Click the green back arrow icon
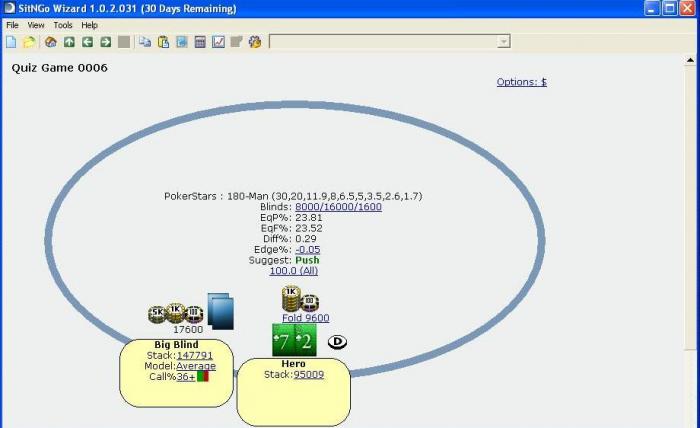This screenshot has width=700, height=428. [x=88, y=42]
